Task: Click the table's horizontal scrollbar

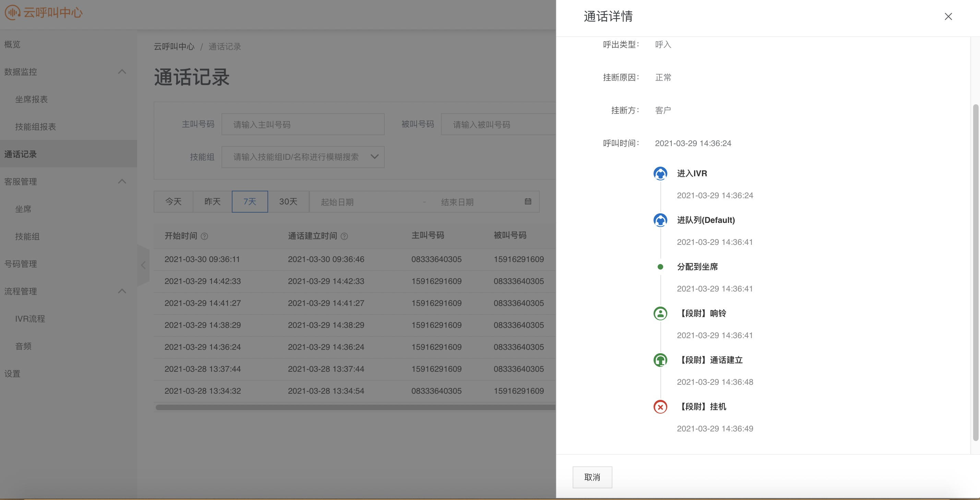Action: [355, 407]
